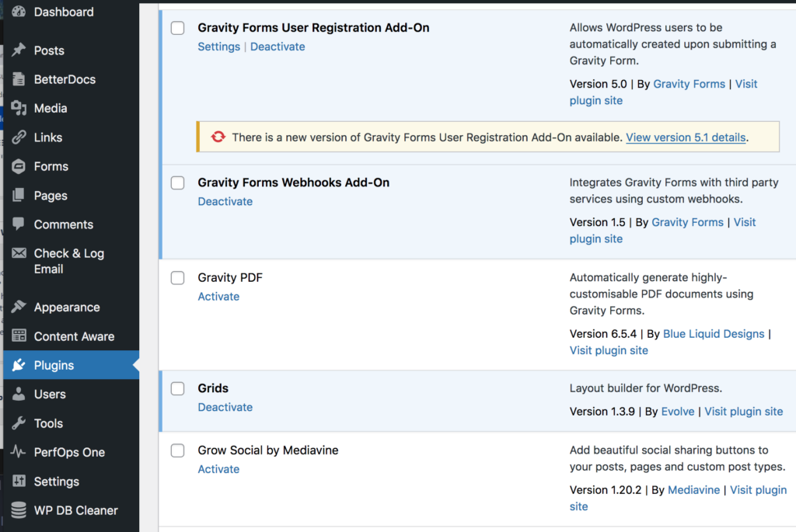Open the BetterDocs menu item

(65, 79)
